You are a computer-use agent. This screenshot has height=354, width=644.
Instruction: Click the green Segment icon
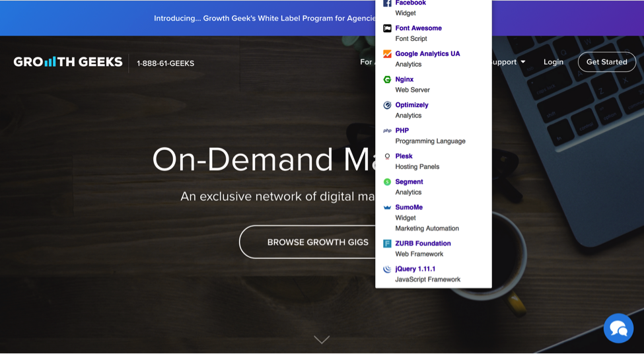387,182
